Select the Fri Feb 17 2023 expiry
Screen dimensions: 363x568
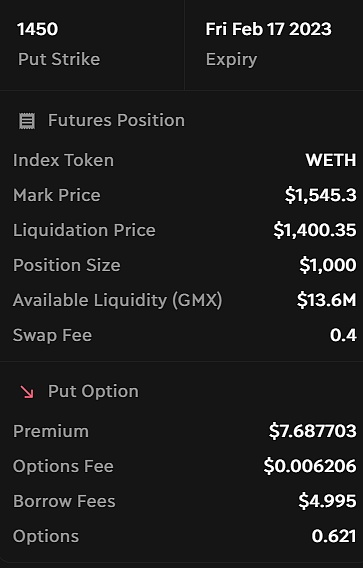click(268, 29)
